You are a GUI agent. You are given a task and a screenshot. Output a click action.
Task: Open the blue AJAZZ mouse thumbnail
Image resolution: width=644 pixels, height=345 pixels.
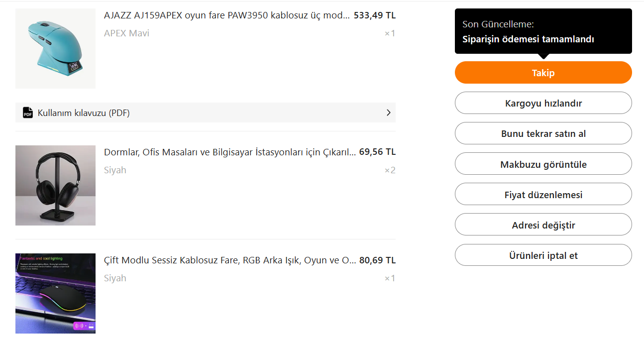click(55, 48)
